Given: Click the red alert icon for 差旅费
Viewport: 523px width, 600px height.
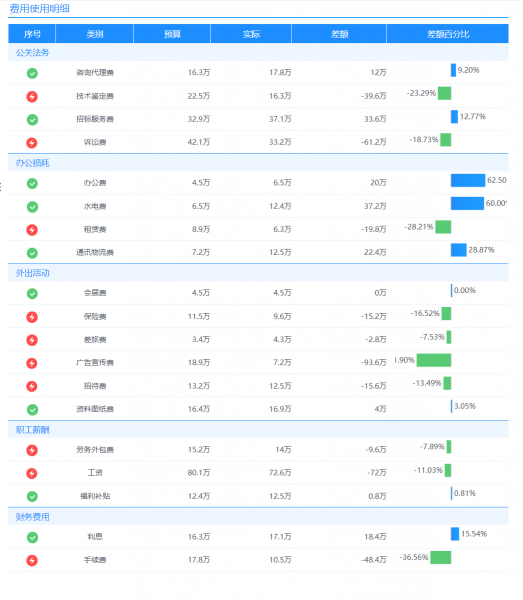Looking at the screenshot, I should coord(32,340).
